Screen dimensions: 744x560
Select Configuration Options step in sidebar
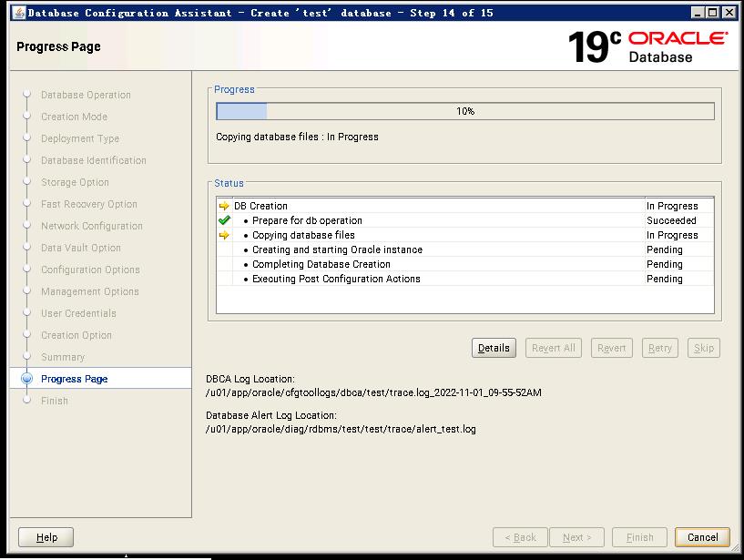pos(90,270)
